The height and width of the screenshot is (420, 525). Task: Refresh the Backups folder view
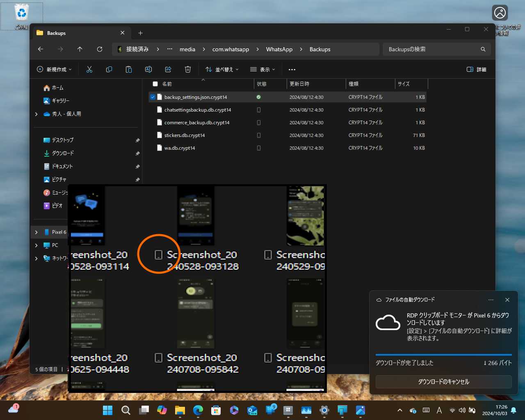coord(100,49)
